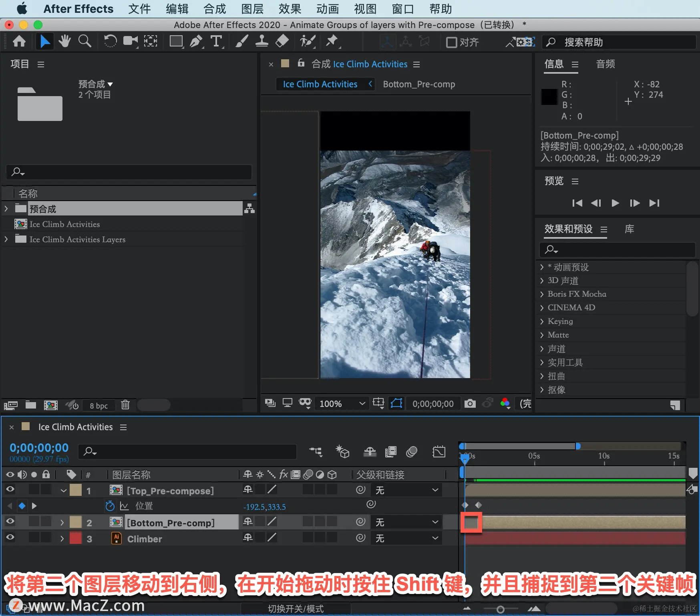Select the Zoom magnifier tool
The image size is (700, 616).
click(84, 41)
